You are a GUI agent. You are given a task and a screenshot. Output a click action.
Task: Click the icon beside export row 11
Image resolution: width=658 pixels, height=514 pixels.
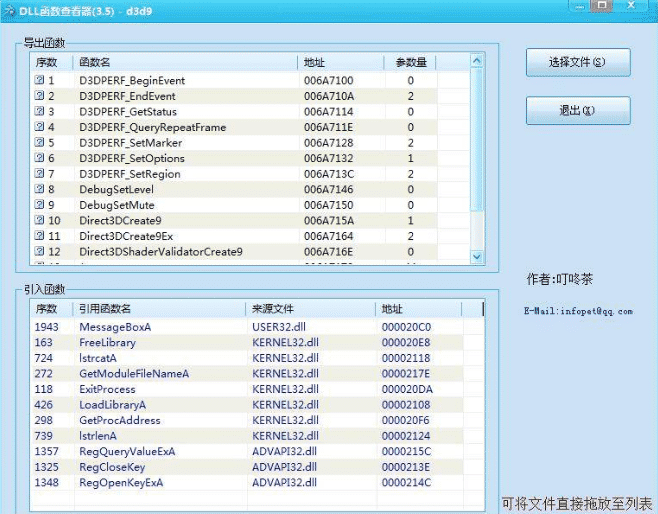(x=39, y=235)
